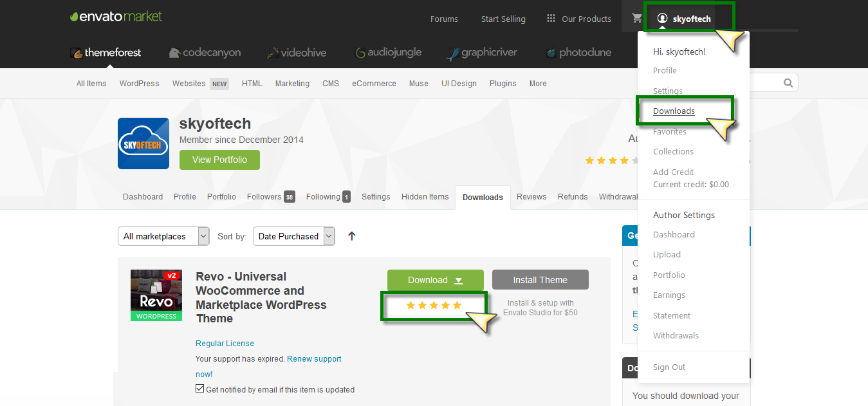Select Profile in the account dropdown menu
The width and height of the screenshot is (868, 406).
tap(665, 71)
